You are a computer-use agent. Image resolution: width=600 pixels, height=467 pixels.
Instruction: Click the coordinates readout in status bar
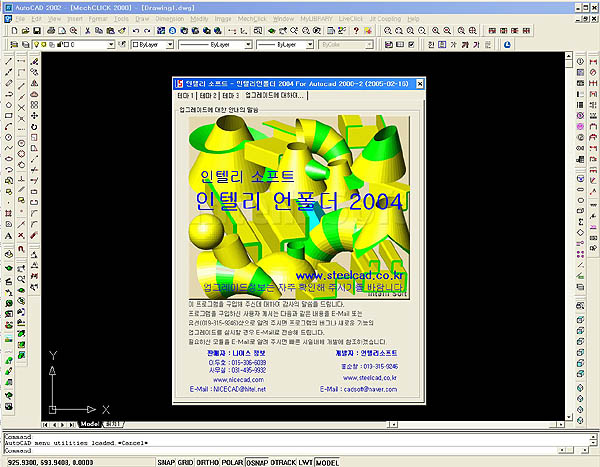pos(50,462)
